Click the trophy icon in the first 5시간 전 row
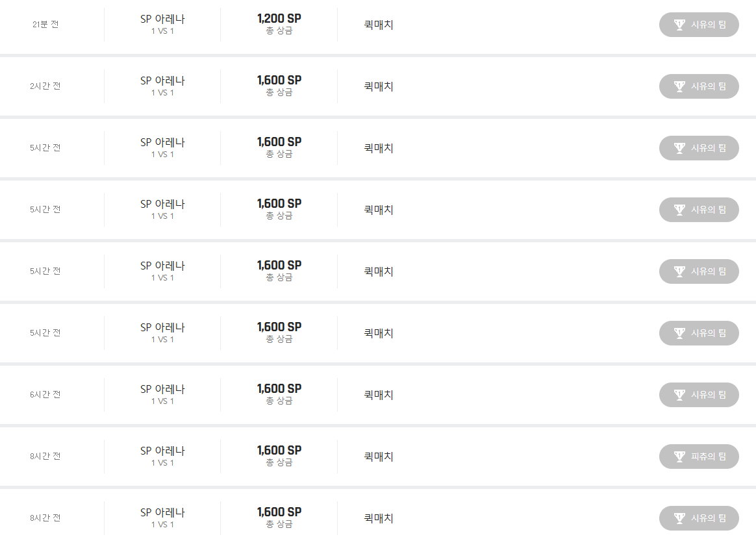This screenshot has height=539, width=756. coord(679,148)
